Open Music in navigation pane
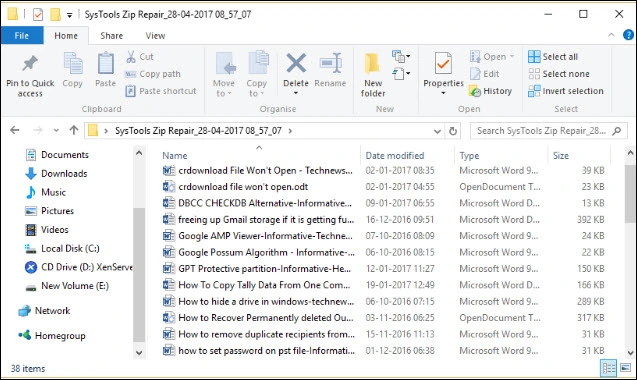The width and height of the screenshot is (637, 380). pos(46,192)
